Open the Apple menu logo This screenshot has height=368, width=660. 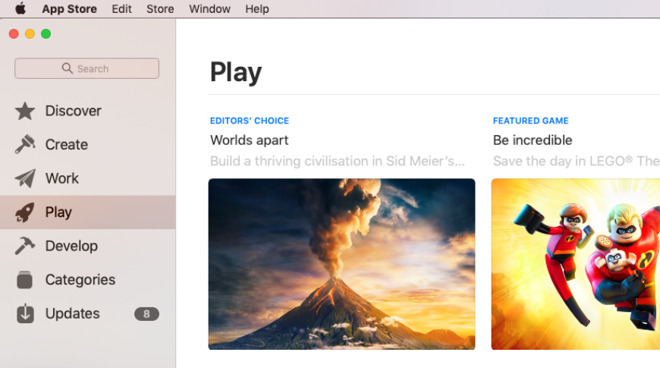coord(20,8)
